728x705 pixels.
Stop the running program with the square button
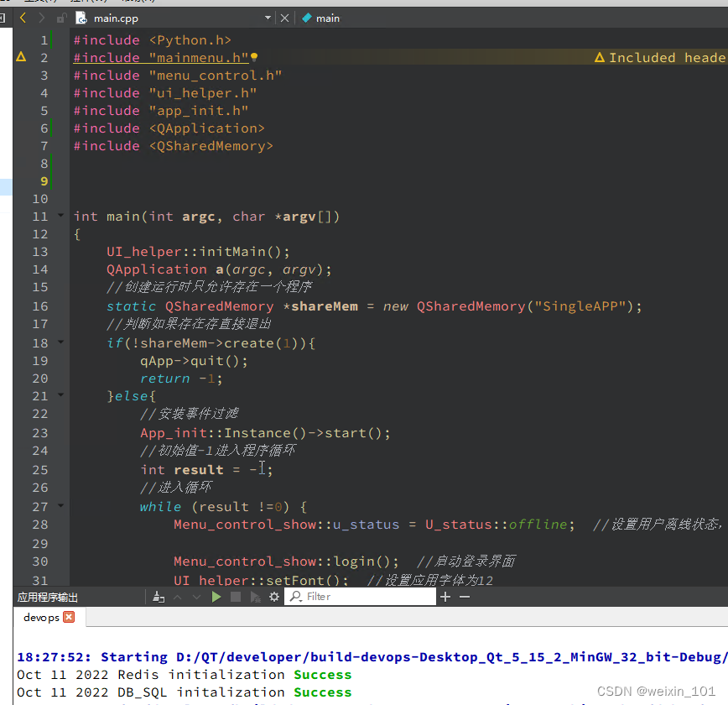(236, 597)
